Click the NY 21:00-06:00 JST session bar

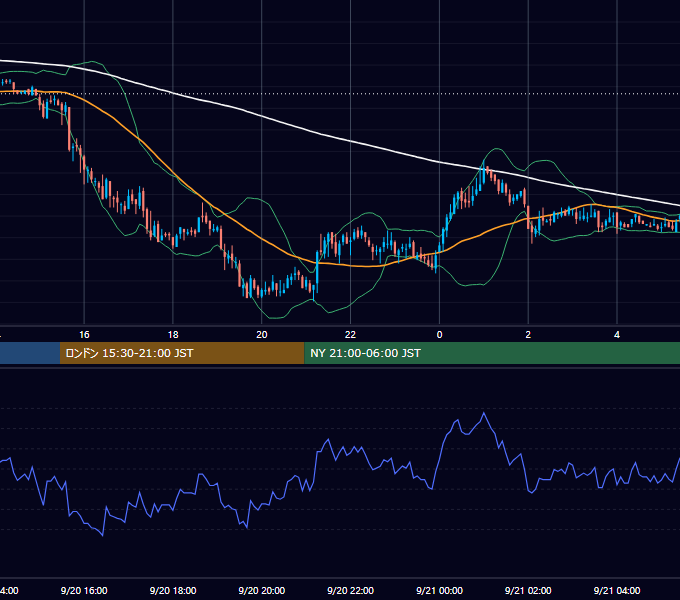[492, 353]
